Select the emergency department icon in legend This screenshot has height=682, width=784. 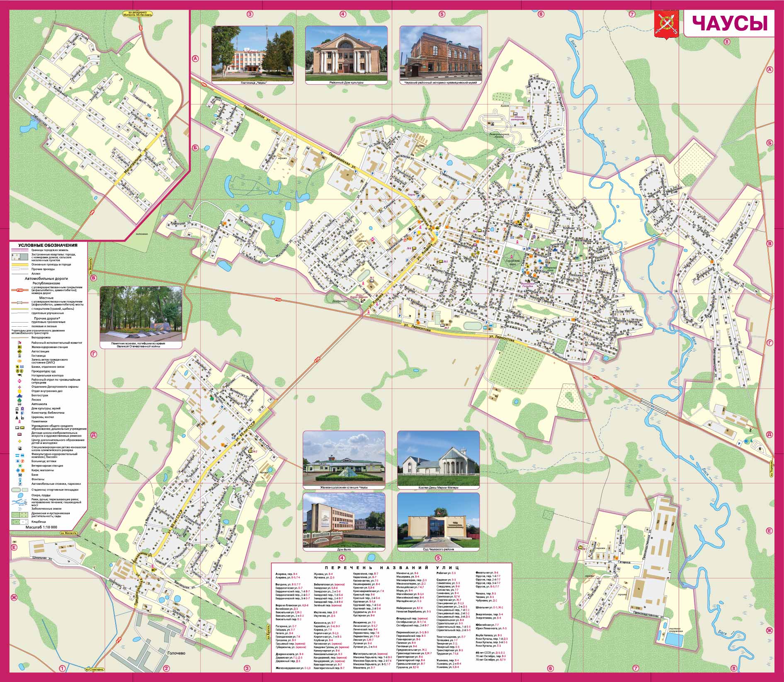pos(19,381)
